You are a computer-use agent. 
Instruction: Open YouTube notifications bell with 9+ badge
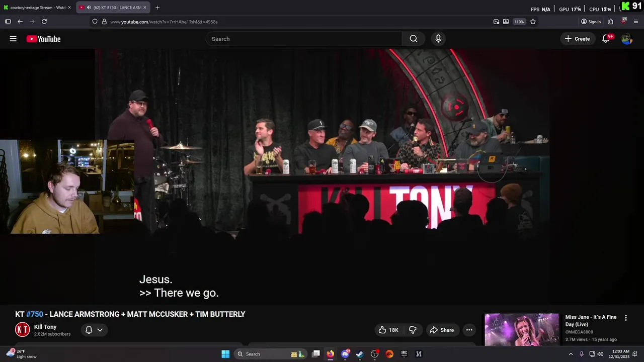pos(607,39)
